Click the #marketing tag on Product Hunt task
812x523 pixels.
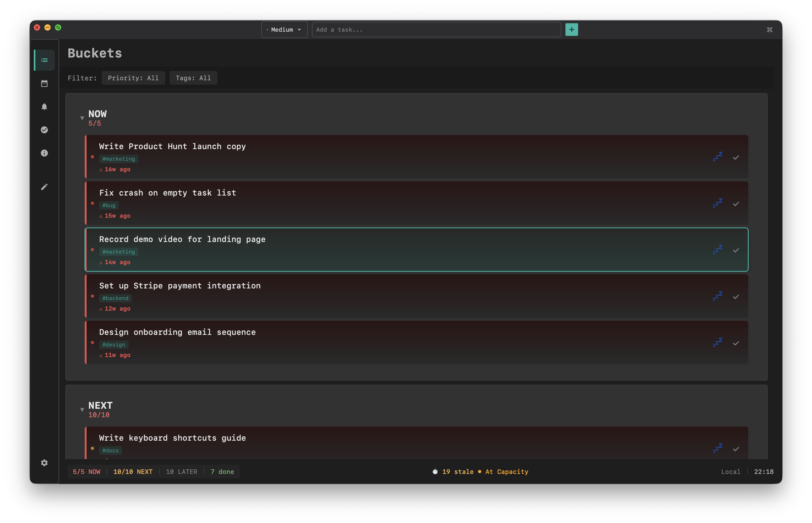coord(119,159)
